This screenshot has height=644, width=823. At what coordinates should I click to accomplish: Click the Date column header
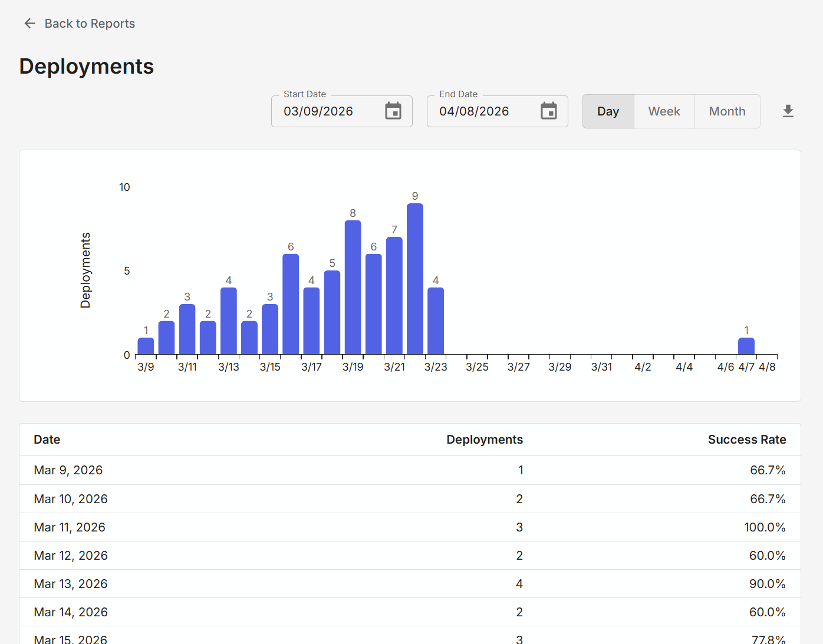pos(47,440)
